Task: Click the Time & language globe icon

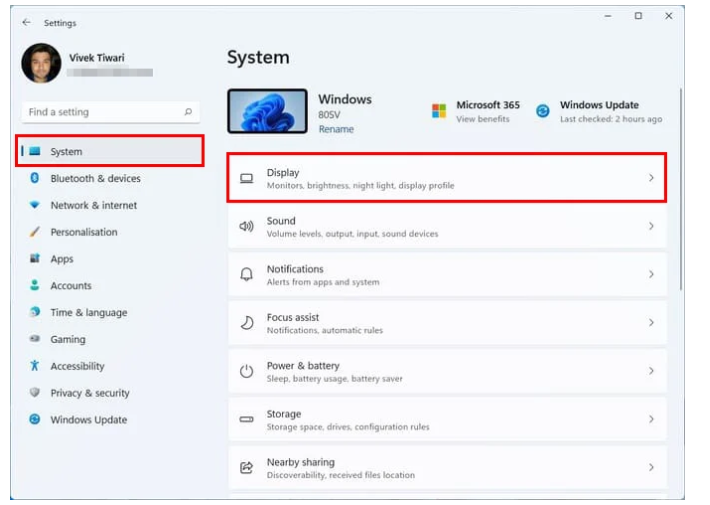Action: [34, 312]
